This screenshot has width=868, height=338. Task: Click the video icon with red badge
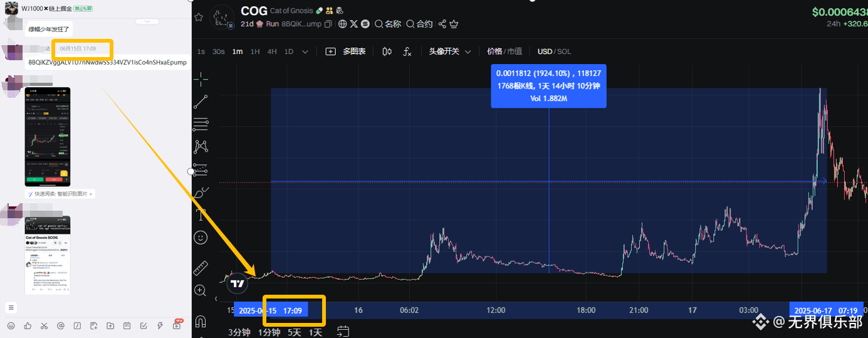click(x=177, y=325)
